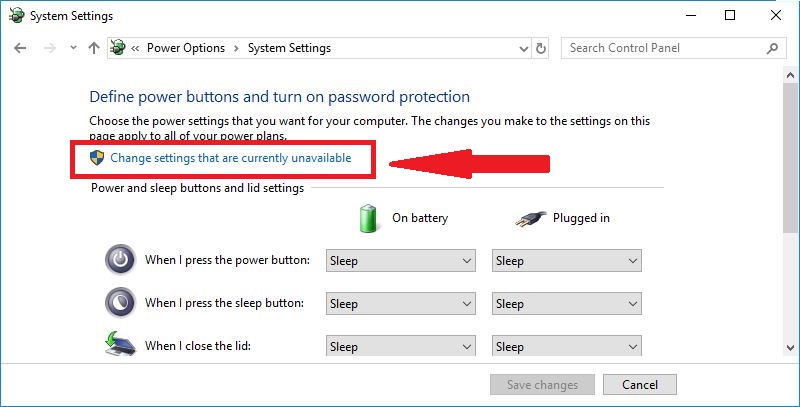The width and height of the screenshot is (800, 407).
Task: Click the search magnifier icon
Action: 772,48
